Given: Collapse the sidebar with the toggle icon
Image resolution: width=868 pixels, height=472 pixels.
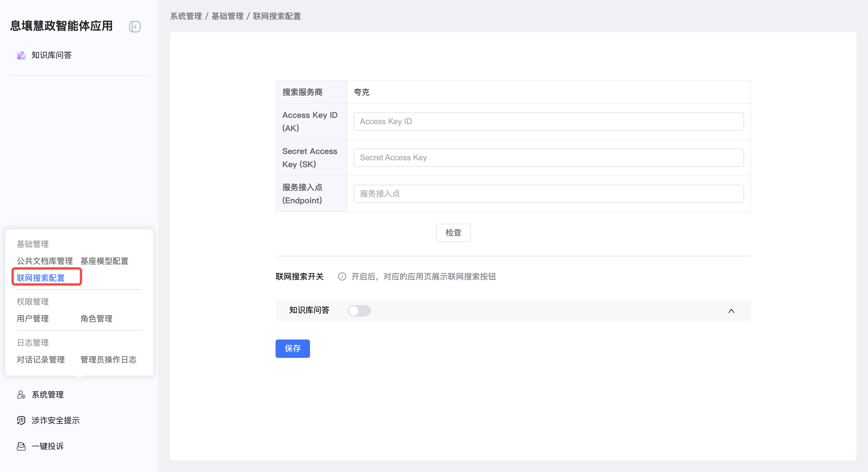Looking at the screenshot, I should (135, 27).
